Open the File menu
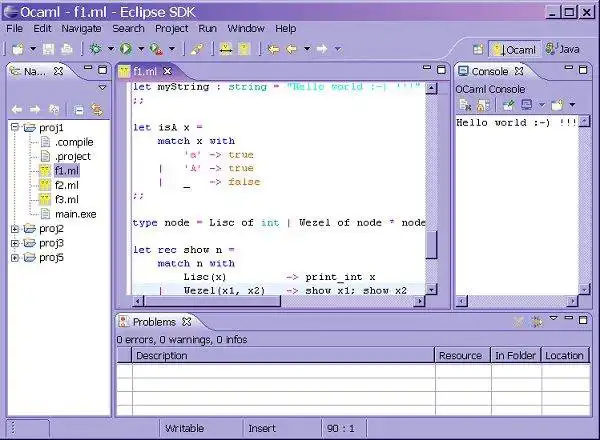This screenshot has width=600, height=440. pos(15,29)
